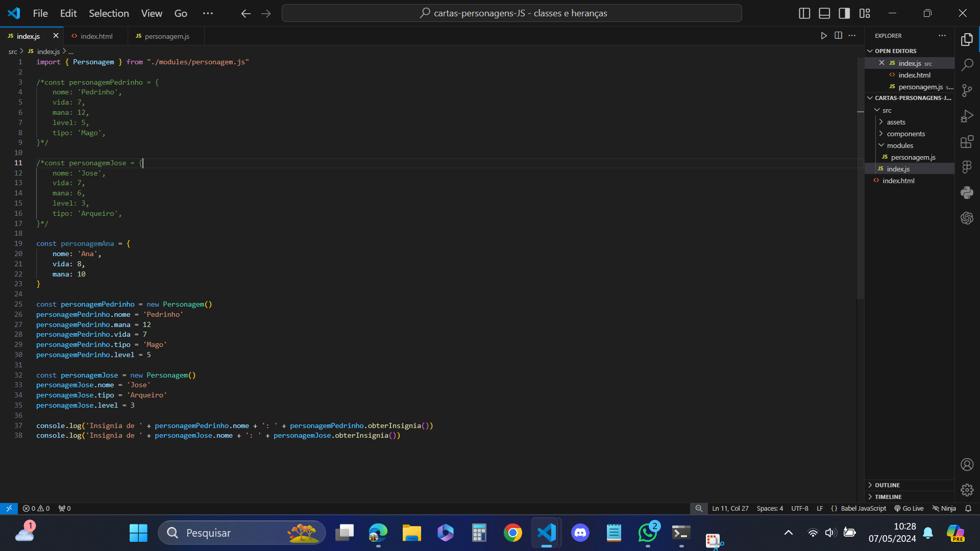980x551 pixels.
Task: Open the Go menu in menu bar
Action: [x=181, y=13]
